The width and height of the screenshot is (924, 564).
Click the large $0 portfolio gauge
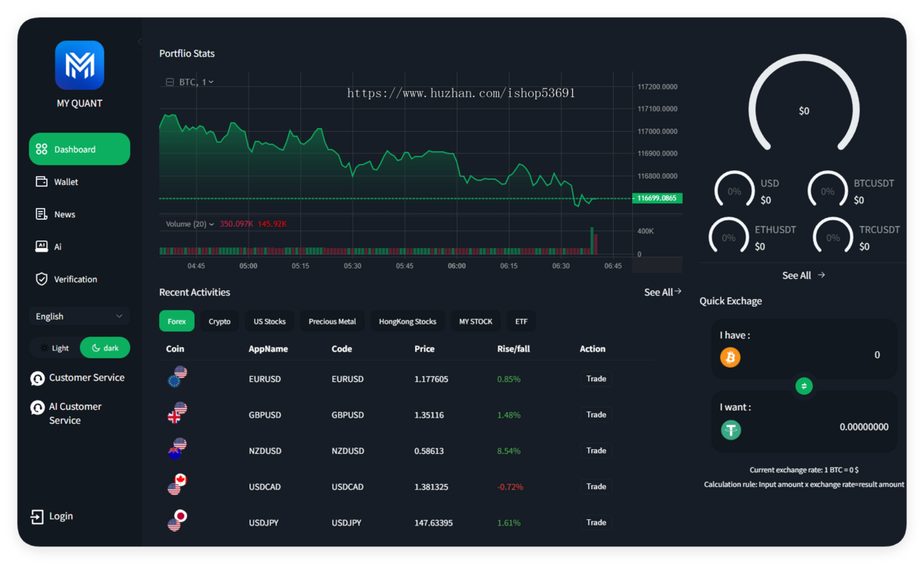[x=804, y=102]
